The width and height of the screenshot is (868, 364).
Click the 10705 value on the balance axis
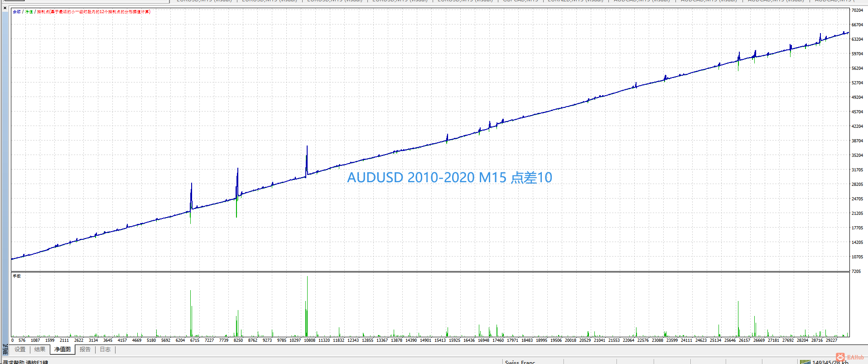(x=857, y=257)
